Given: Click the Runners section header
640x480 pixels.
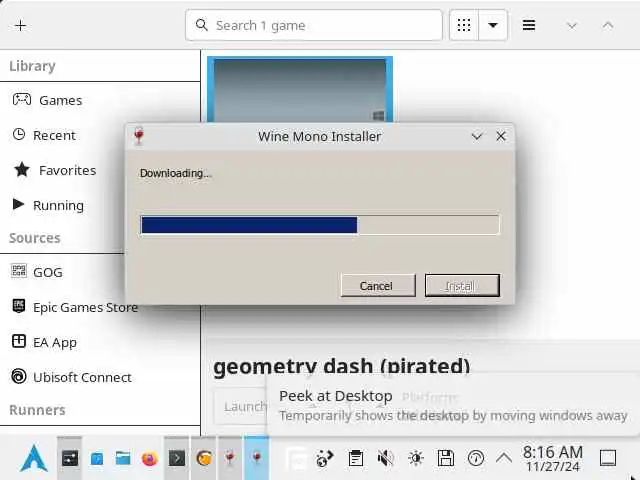Looking at the screenshot, I should click(x=37, y=410).
